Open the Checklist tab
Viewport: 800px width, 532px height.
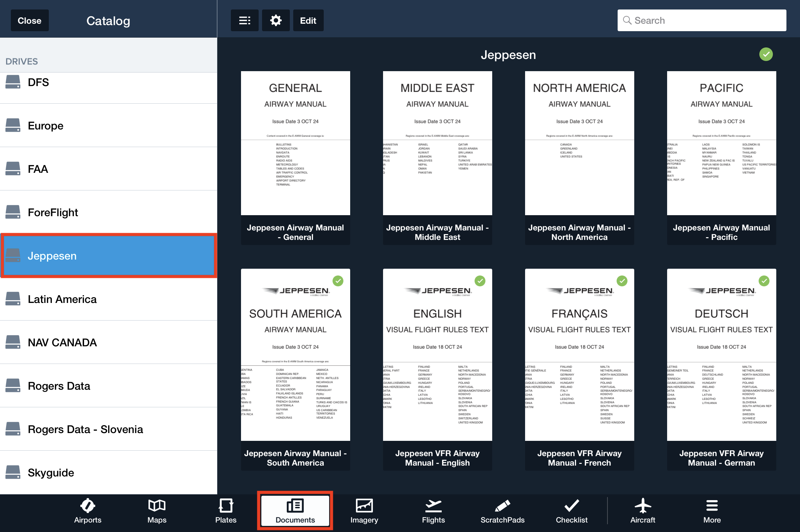(572, 511)
